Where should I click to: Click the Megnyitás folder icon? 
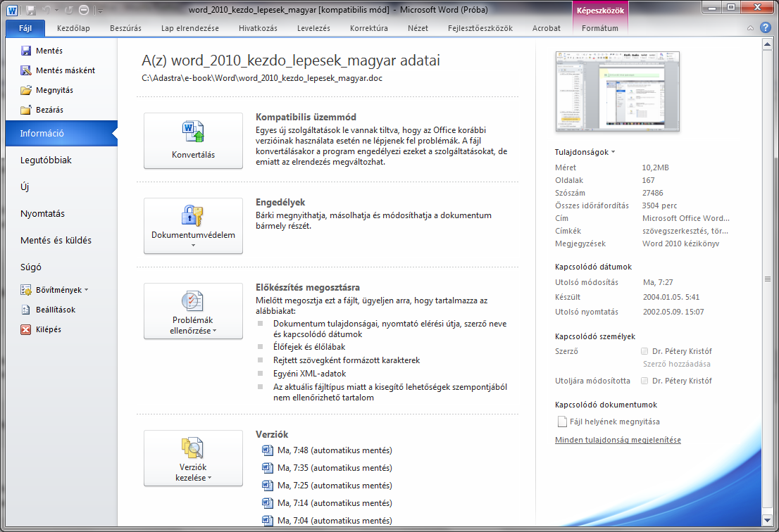tap(26, 90)
